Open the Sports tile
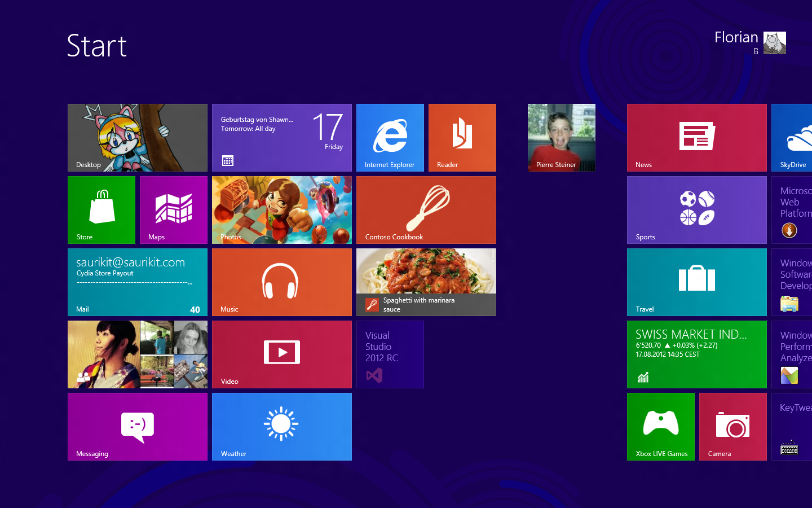Image resolution: width=812 pixels, height=508 pixels. point(696,209)
